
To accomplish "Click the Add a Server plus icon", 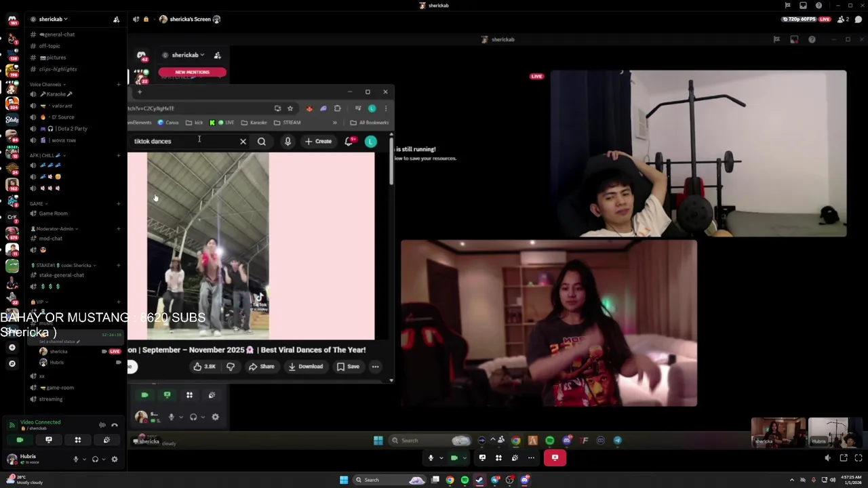I will pyautogui.click(x=12, y=347).
